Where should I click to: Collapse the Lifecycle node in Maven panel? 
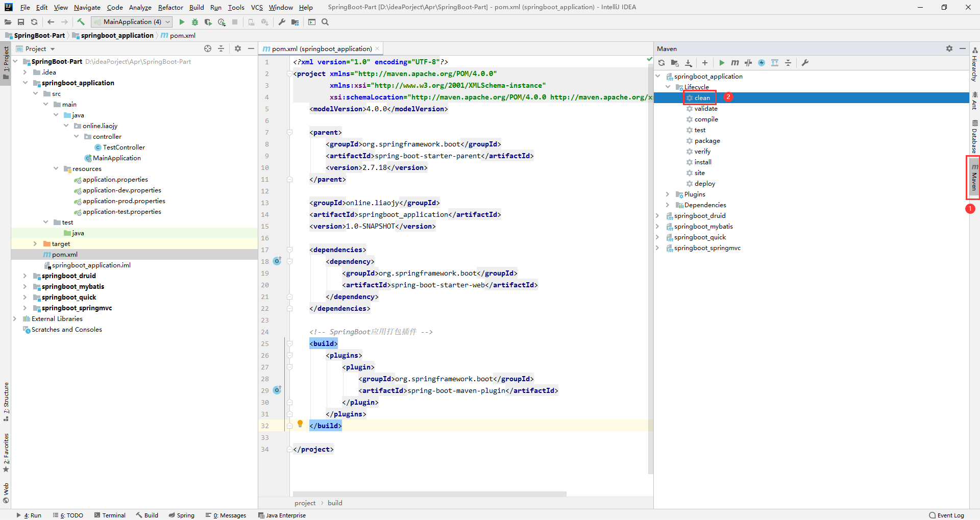668,87
